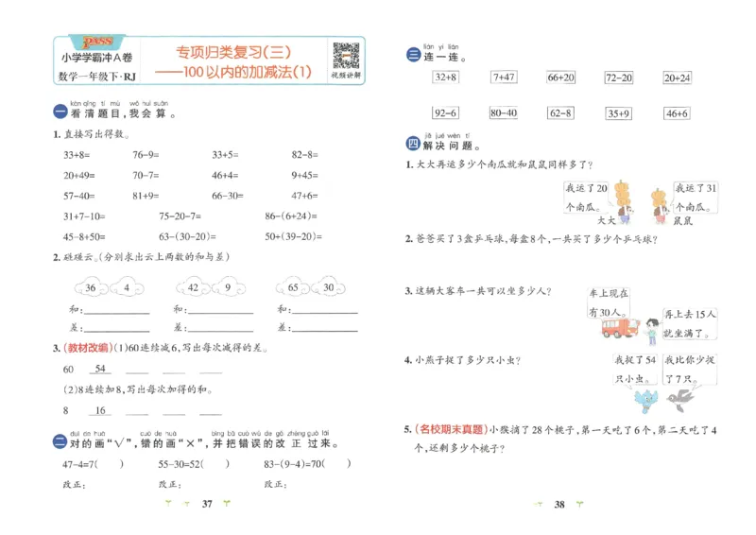Click the boxed expression 92-6

(x=445, y=112)
